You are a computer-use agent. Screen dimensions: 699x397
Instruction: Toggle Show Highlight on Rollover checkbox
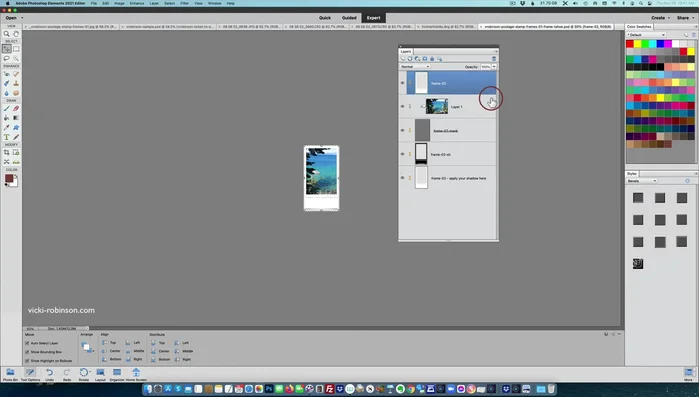[x=27, y=360]
